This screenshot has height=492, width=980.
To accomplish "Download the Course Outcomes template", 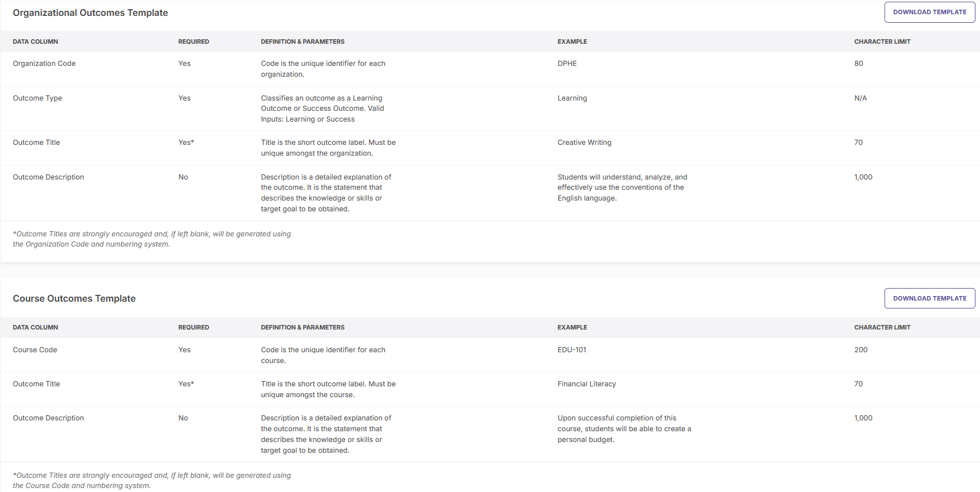I will point(929,298).
